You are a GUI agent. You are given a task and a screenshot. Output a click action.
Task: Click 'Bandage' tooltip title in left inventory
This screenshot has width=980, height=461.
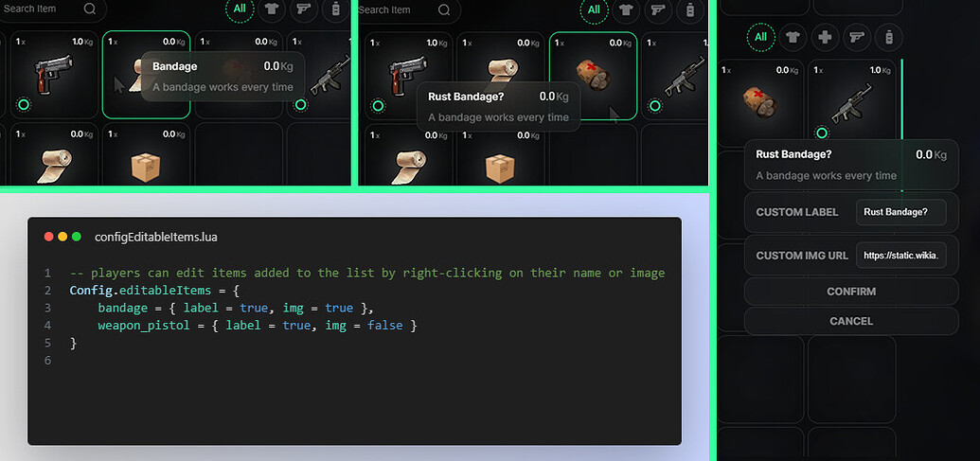pyautogui.click(x=175, y=66)
